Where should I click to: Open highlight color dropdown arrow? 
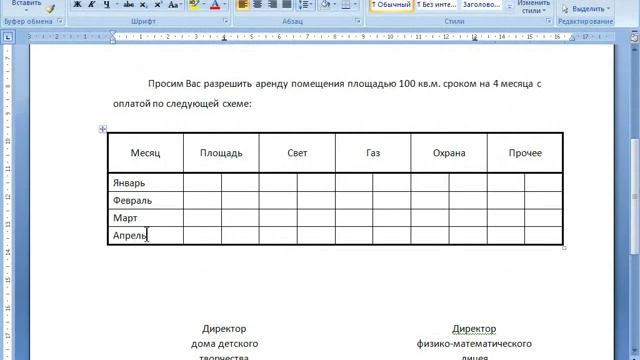[204, 4]
